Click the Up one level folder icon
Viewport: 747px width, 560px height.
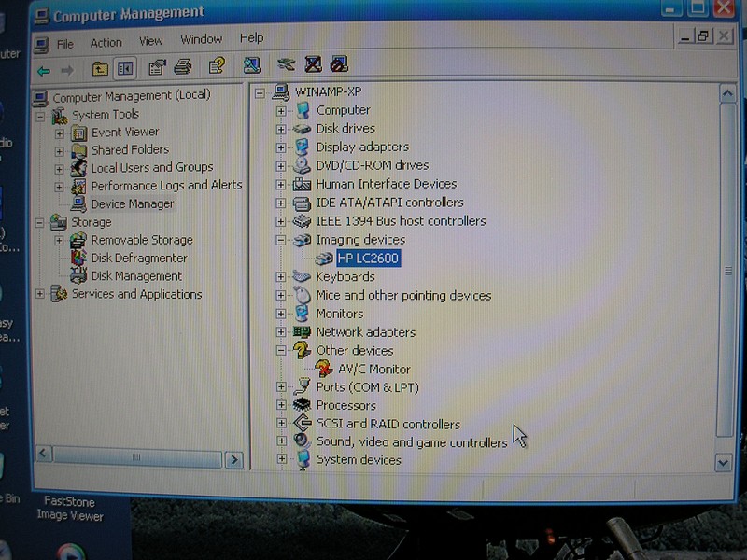click(100, 69)
